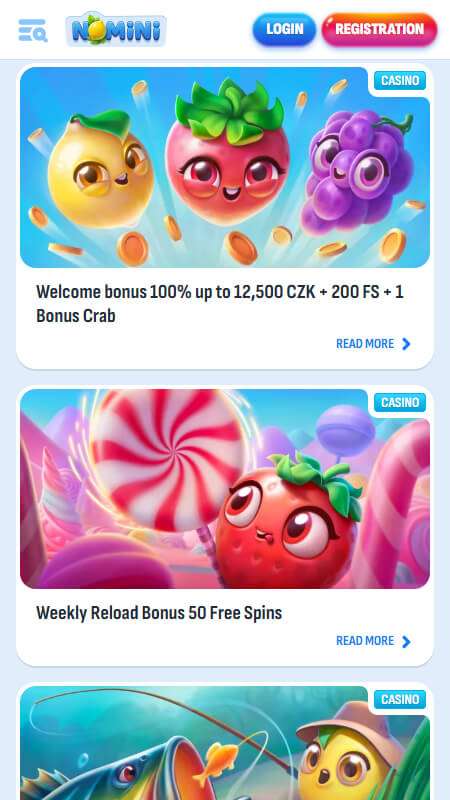This screenshot has height=800, width=450.
Task: Open the candy strawberry banner image
Action: pos(225,489)
